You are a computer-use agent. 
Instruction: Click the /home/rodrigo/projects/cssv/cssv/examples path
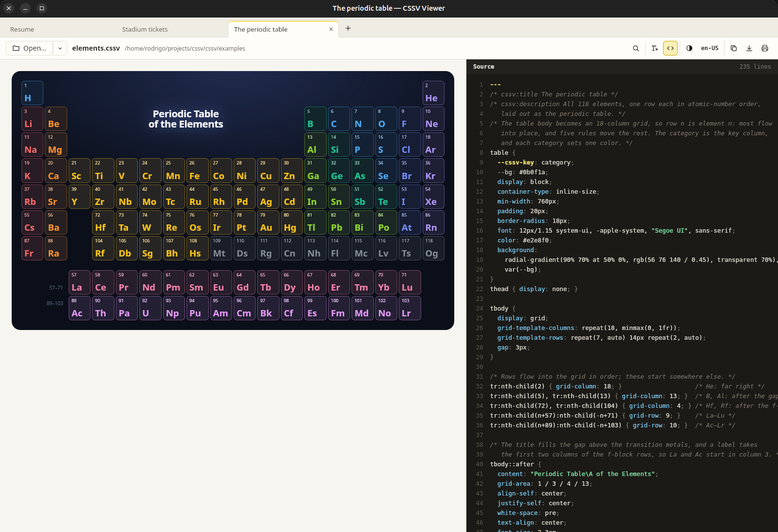tap(185, 49)
